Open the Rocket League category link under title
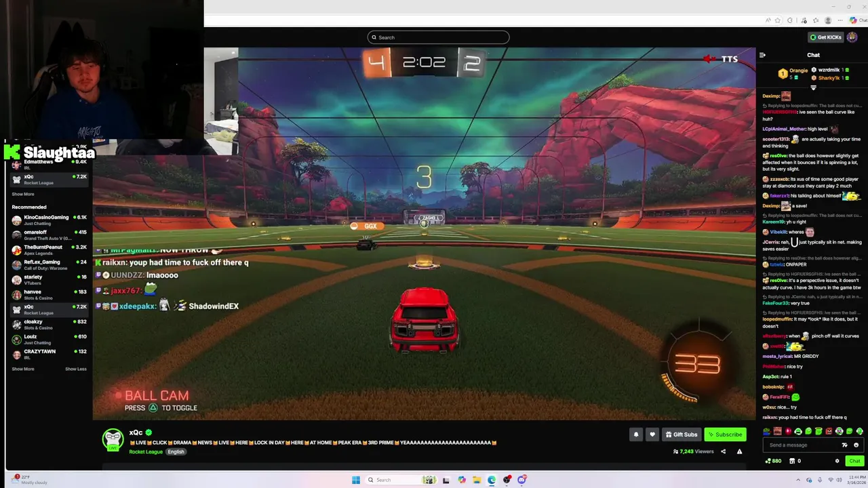The image size is (868, 488). [146, 451]
